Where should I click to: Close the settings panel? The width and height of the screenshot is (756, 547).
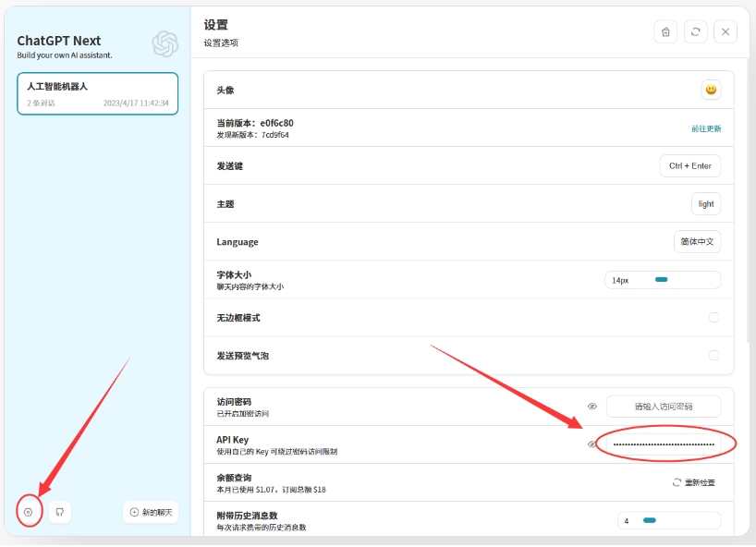click(x=726, y=31)
